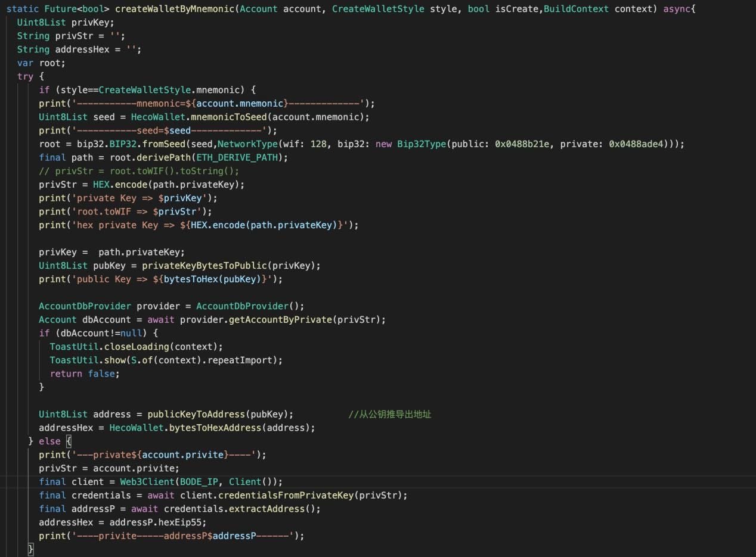
Task: Click the line "String addressHex = '';"
Action: [x=79, y=49]
